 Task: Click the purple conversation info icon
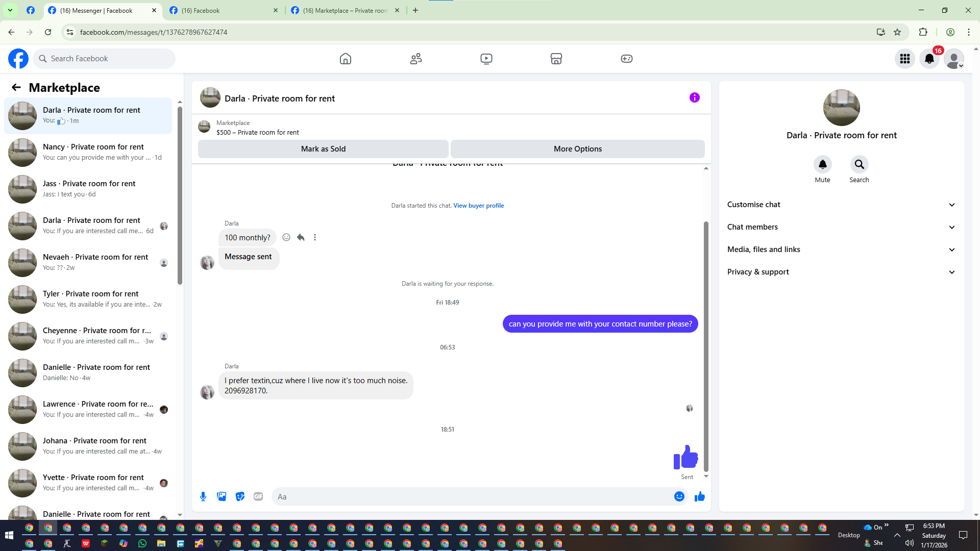(694, 97)
